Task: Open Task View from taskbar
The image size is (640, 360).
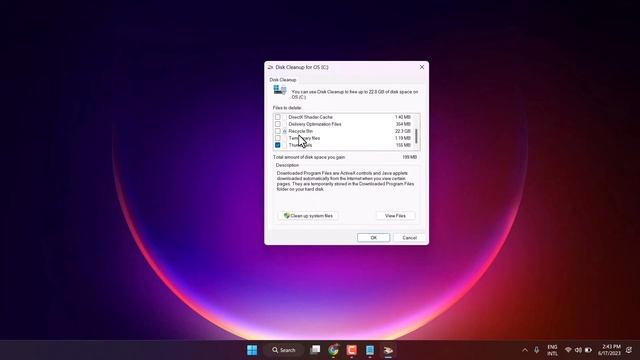Action: click(315, 350)
